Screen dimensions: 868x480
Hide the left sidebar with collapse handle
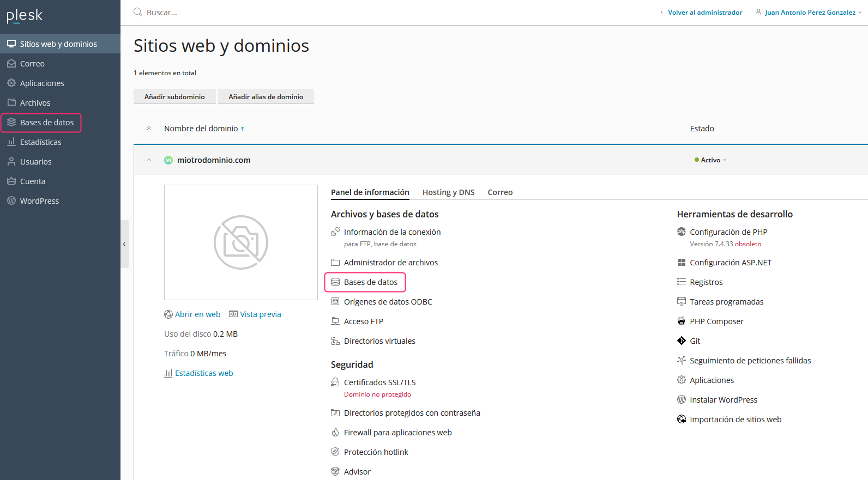(x=125, y=244)
